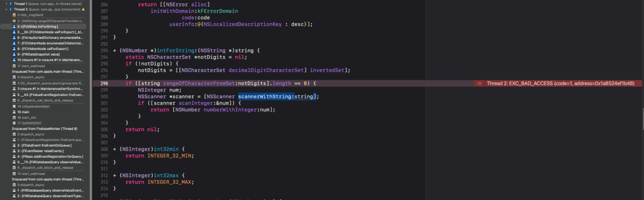
Task: Click line number 298 in gutter
Action: click(x=104, y=83)
